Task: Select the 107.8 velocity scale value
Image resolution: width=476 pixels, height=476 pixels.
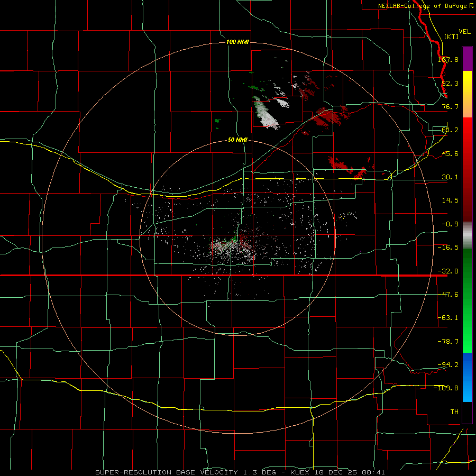Action: click(448, 59)
